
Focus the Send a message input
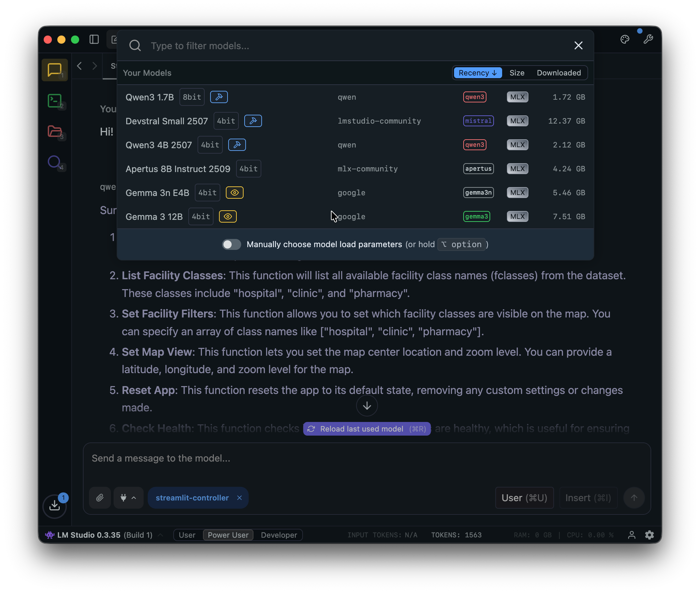[x=367, y=458]
